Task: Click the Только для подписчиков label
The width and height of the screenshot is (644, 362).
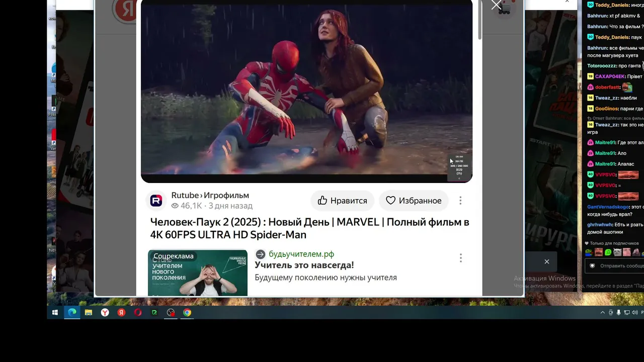Action: click(x=614, y=243)
